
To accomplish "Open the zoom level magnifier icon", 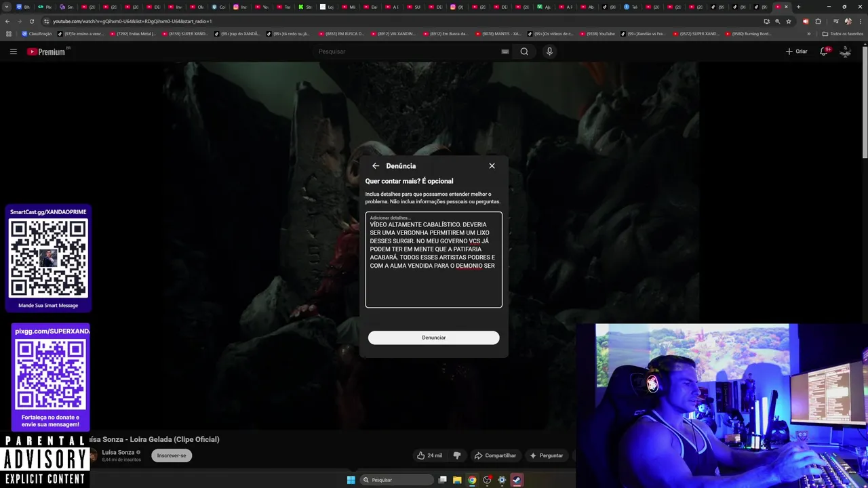I will click(778, 21).
